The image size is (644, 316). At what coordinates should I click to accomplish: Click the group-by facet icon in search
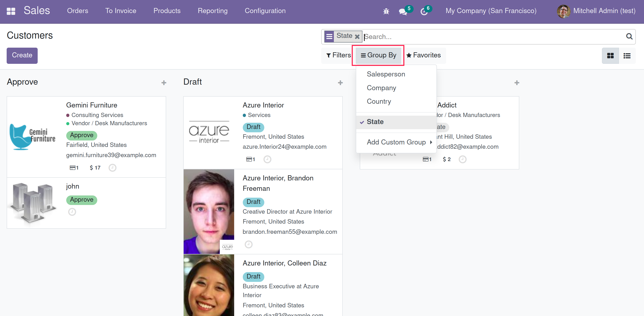[x=329, y=37]
